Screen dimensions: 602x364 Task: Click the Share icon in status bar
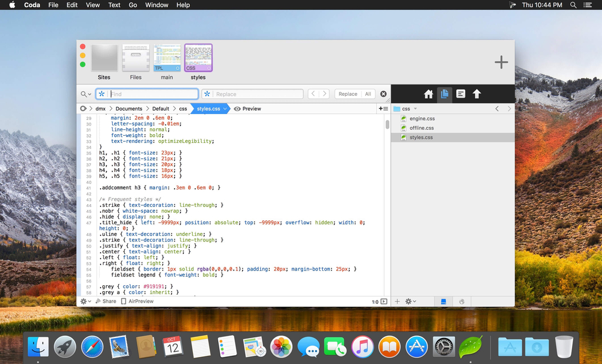point(106,301)
